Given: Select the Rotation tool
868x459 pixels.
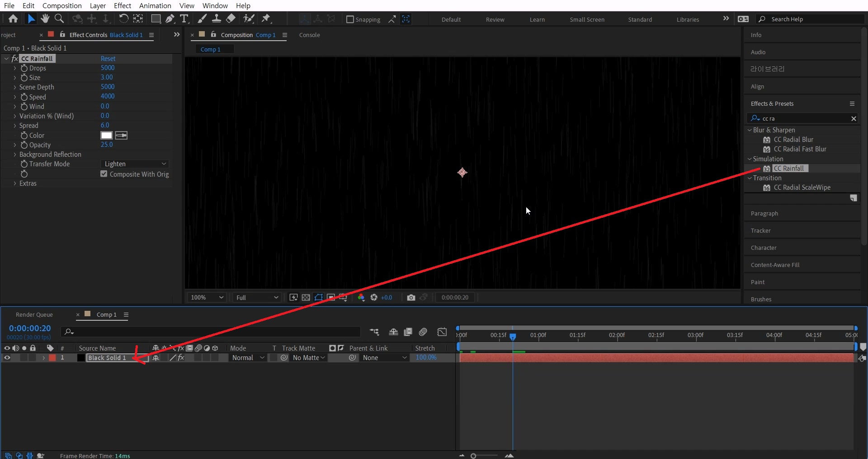Looking at the screenshot, I should pos(123,19).
